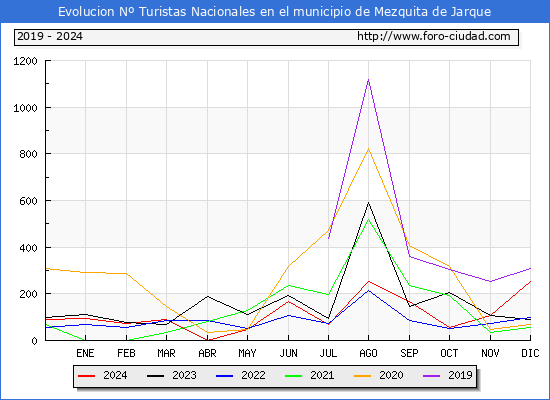Select the 2023 legend label
The height and width of the screenshot is (400, 550).
[184, 375]
